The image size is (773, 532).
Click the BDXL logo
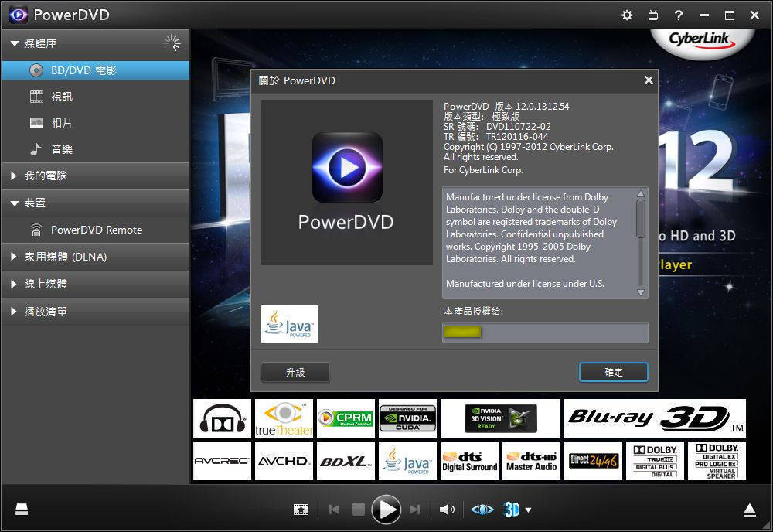point(346,461)
